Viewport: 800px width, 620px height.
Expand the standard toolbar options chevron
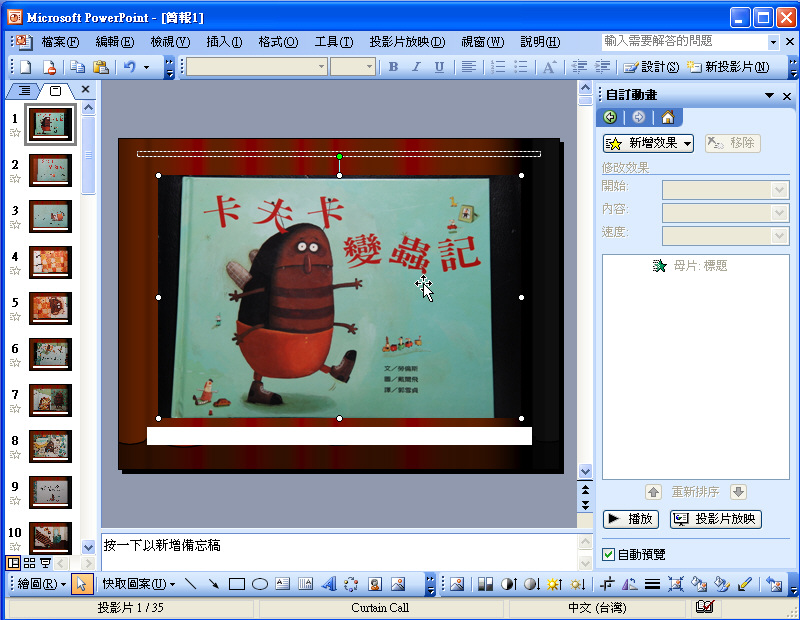tap(169, 67)
